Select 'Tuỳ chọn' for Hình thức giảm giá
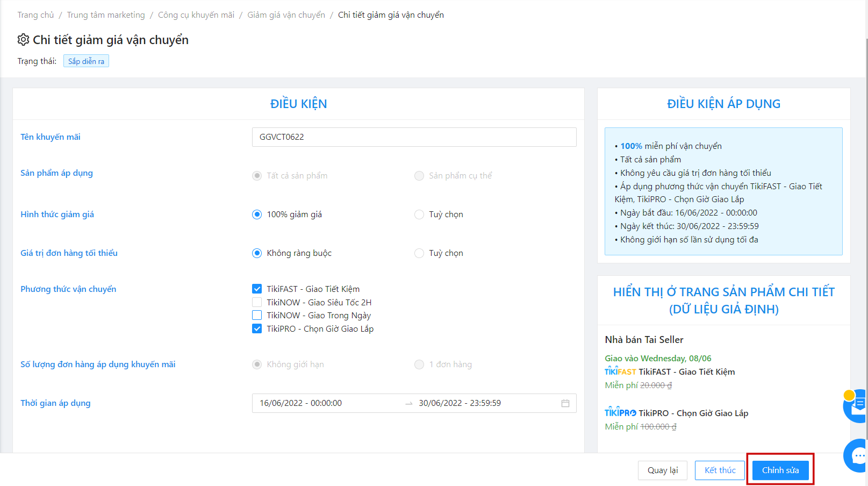 [x=419, y=215]
